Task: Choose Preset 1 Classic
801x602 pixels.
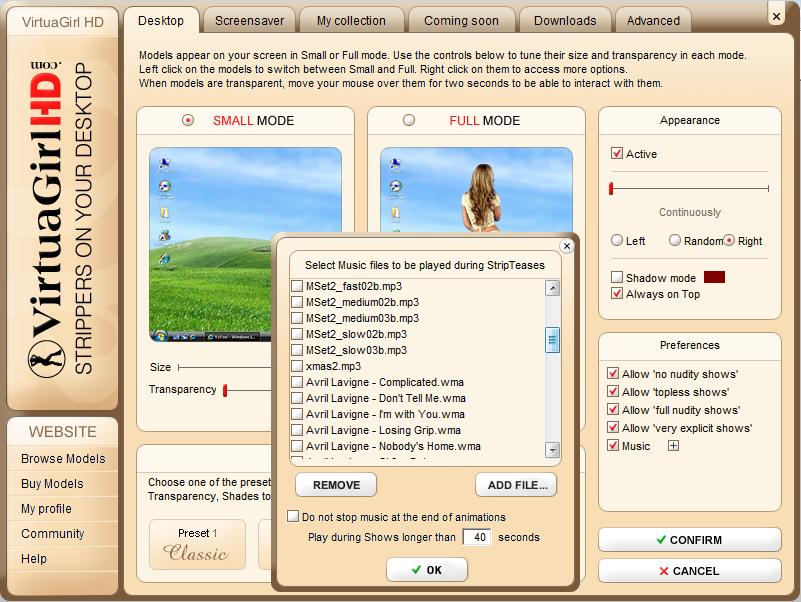Action: (198, 545)
